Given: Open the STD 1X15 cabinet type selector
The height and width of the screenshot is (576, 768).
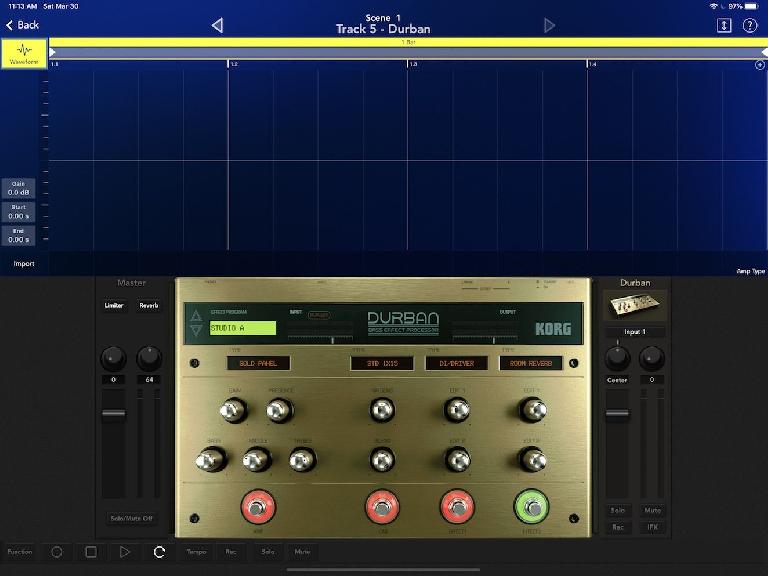Looking at the screenshot, I should coord(382,363).
